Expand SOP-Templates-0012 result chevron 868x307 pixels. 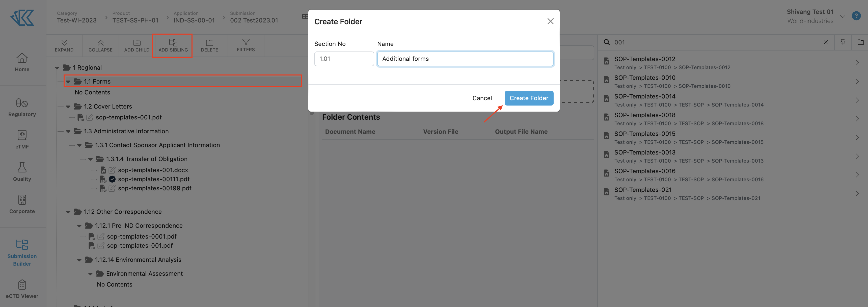[x=857, y=63]
